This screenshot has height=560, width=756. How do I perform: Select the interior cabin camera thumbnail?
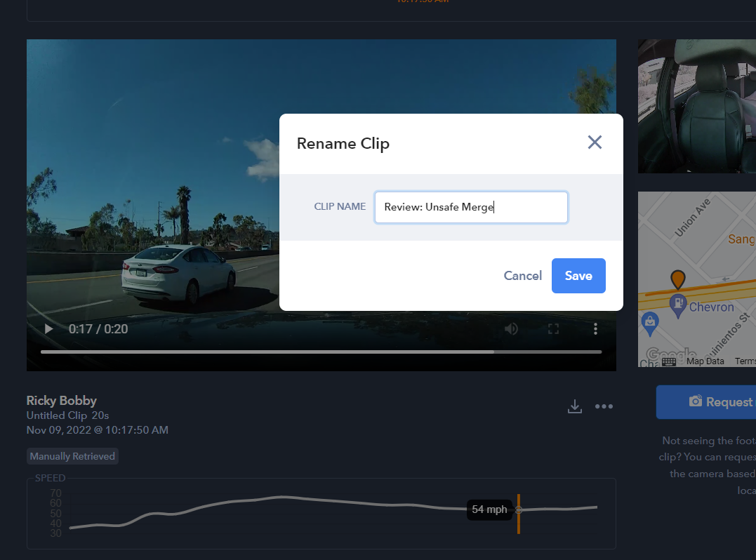[697, 106]
